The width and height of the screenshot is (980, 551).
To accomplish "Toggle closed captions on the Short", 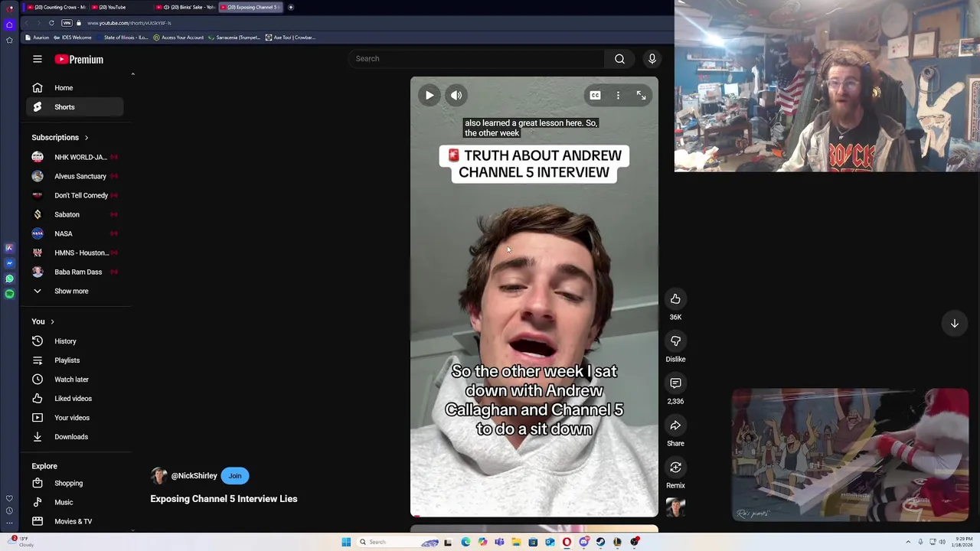I will tap(595, 96).
